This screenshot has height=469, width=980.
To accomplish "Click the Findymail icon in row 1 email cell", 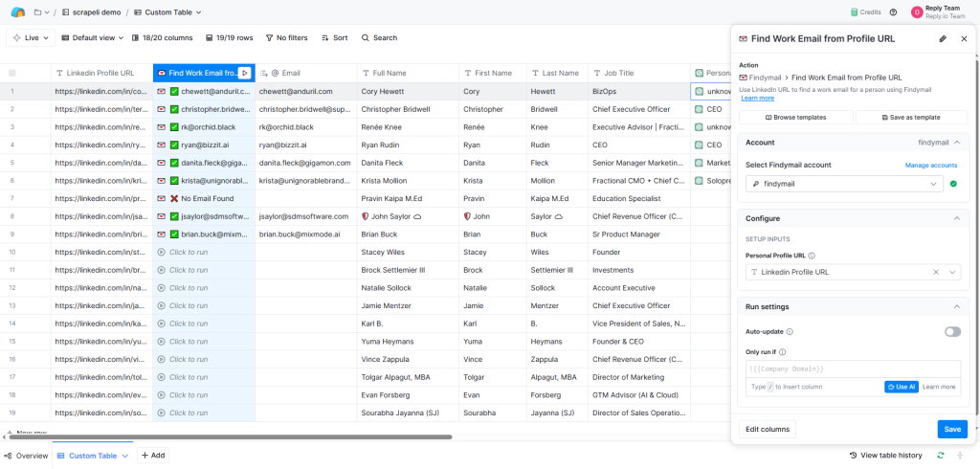I will tap(161, 91).
